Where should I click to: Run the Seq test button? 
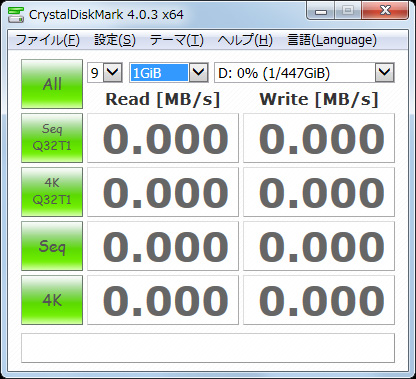[x=52, y=246]
